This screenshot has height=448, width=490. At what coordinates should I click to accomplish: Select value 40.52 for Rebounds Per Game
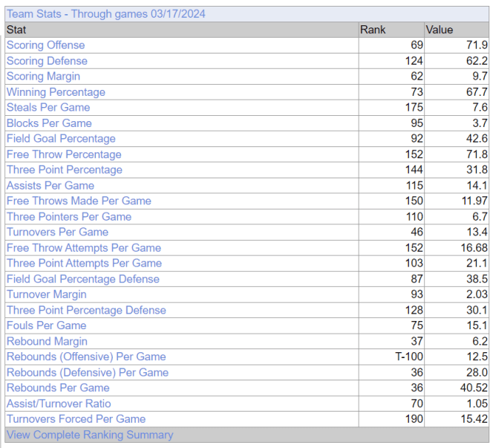(474, 388)
